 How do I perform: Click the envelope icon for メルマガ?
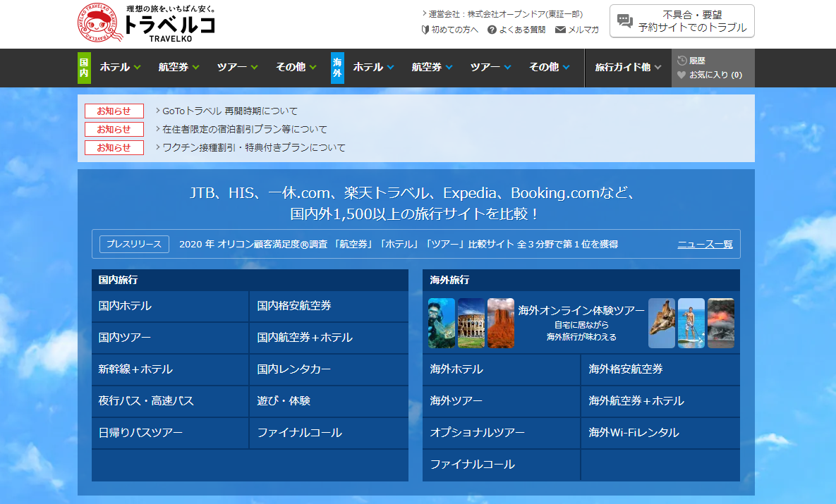click(560, 30)
